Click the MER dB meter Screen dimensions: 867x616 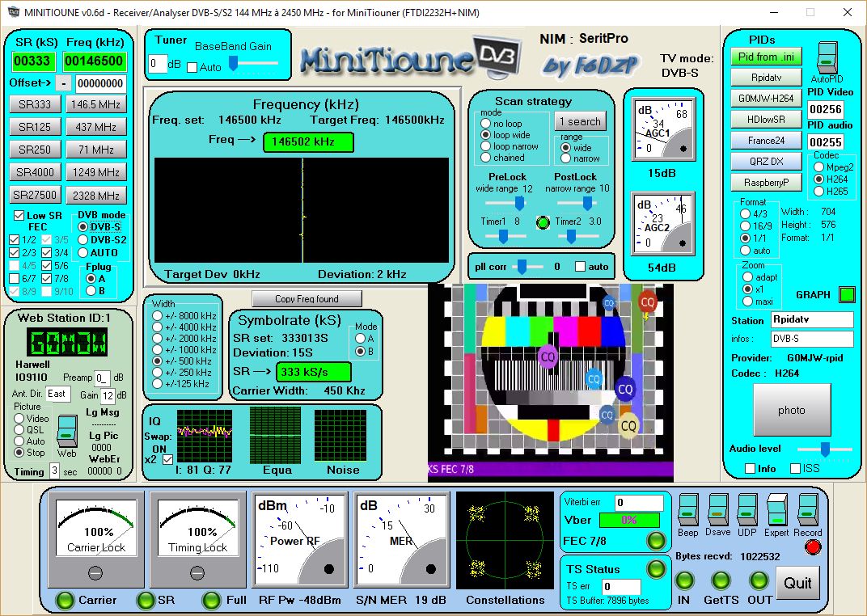[401, 539]
